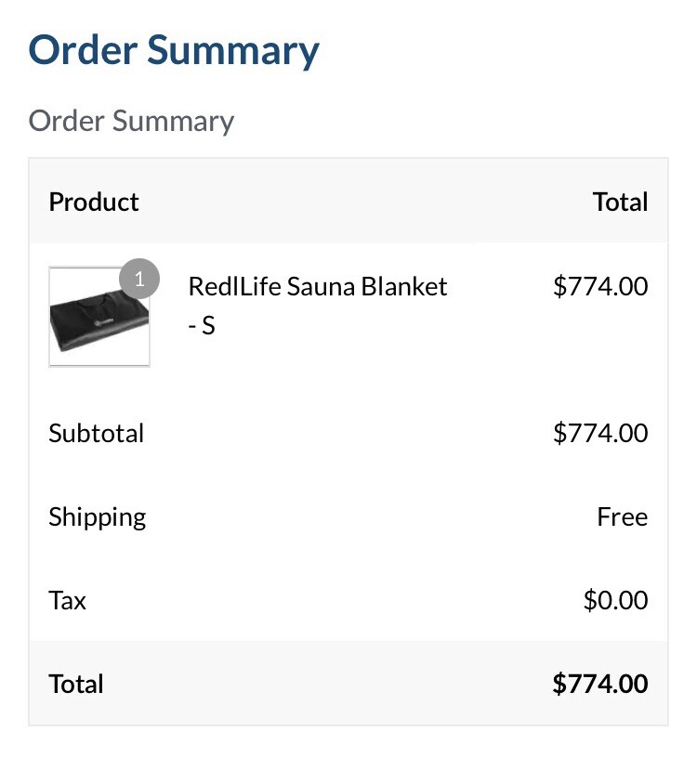Click the gray table header row
This screenshot has width=697, height=784.
pyautogui.click(x=348, y=201)
